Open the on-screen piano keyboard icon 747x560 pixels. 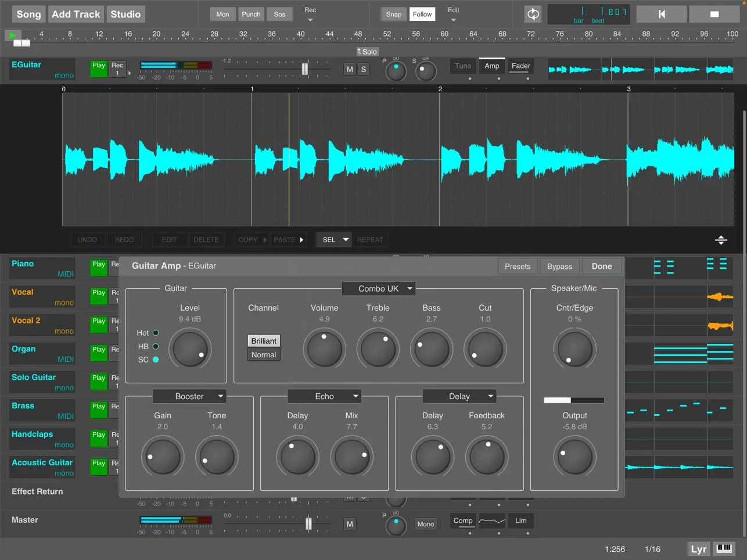724,548
